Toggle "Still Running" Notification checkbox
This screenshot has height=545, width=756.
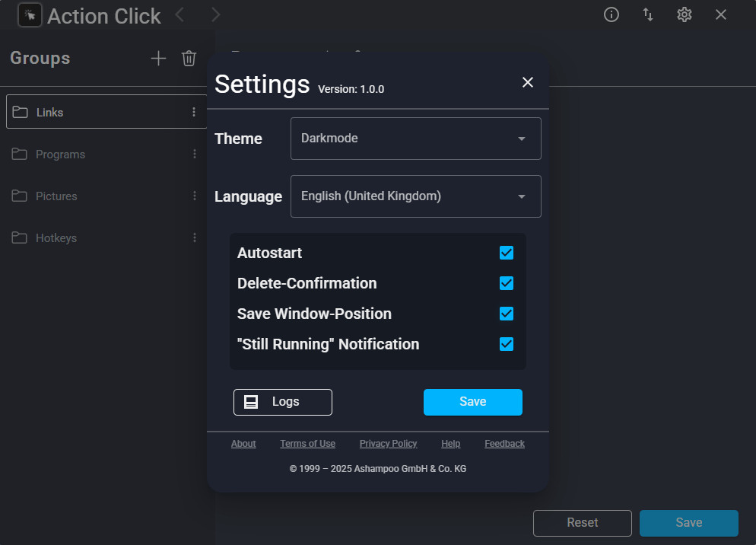click(x=507, y=344)
